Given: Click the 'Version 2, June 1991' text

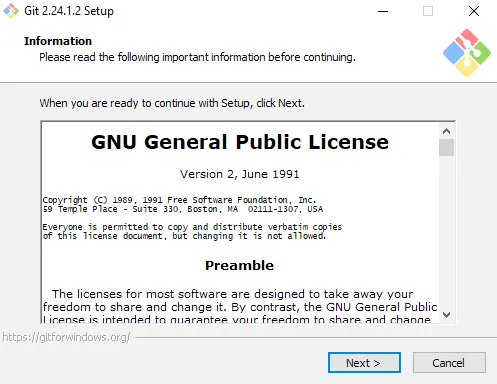Looking at the screenshot, I should (x=240, y=174).
